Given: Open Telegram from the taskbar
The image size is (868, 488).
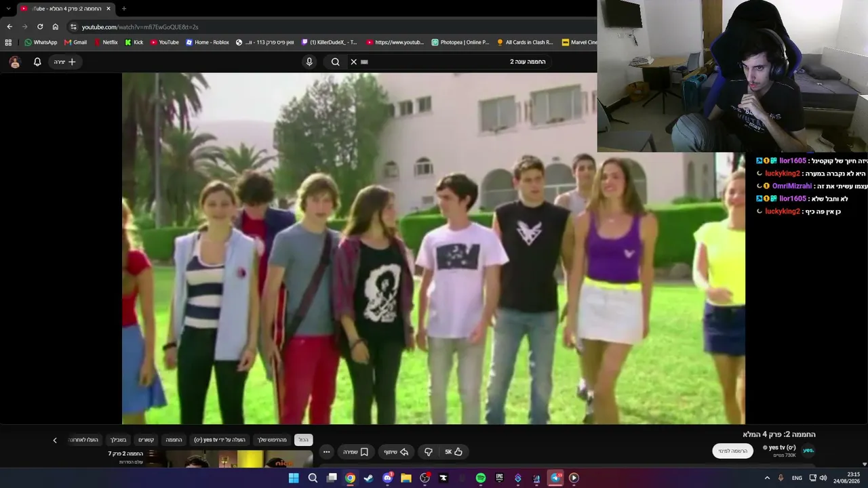Looking at the screenshot, I should [555, 478].
